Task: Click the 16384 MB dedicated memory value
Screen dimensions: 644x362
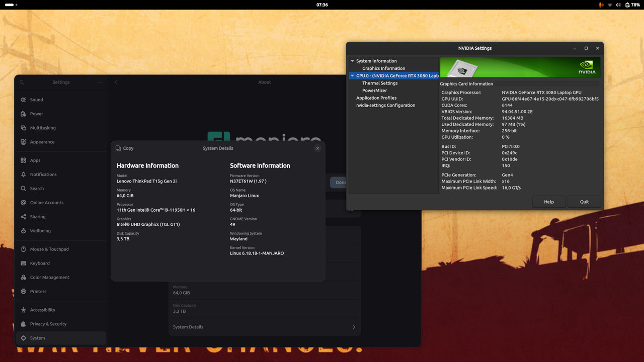Action: [512, 118]
